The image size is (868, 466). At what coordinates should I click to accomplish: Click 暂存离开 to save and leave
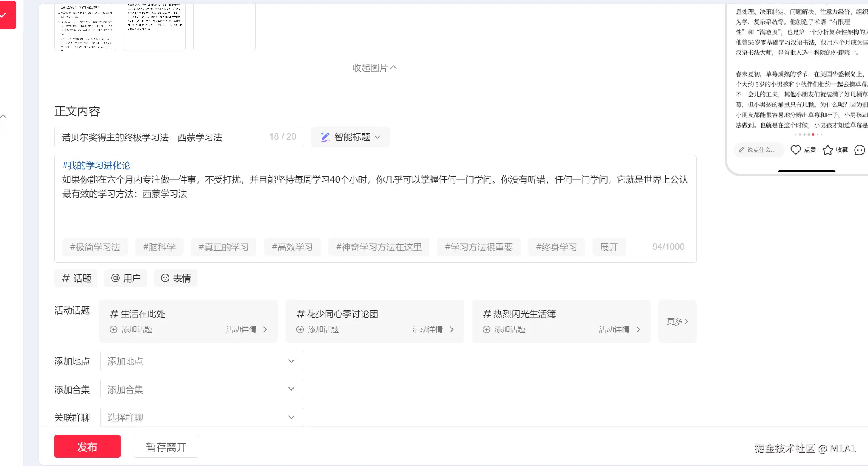(166, 447)
